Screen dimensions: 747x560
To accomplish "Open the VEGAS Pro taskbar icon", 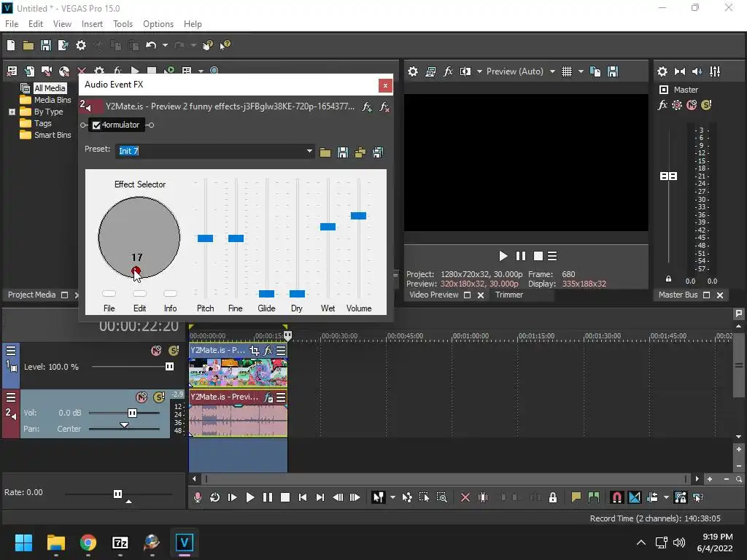I will tap(185, 542).
